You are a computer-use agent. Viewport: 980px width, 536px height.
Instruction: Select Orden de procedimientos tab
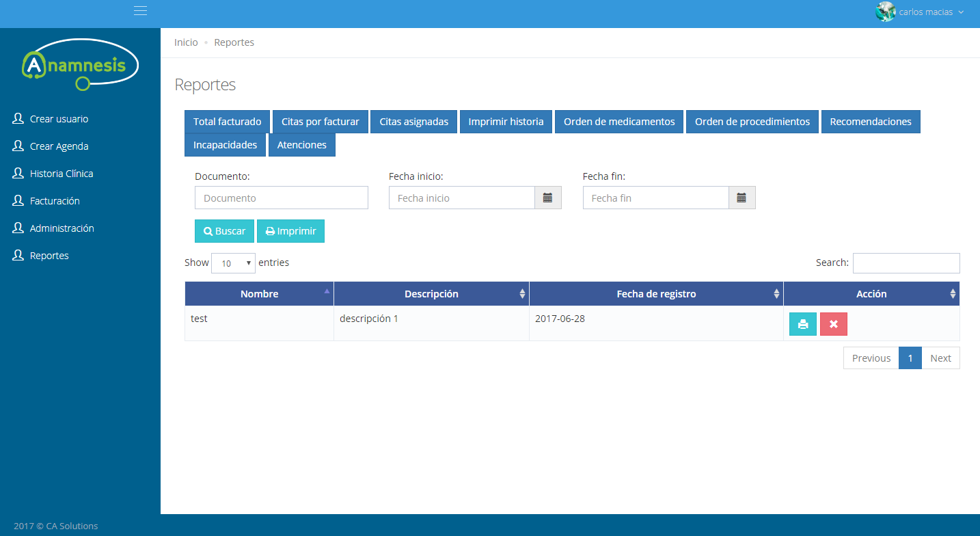click(x=752, y=122)
